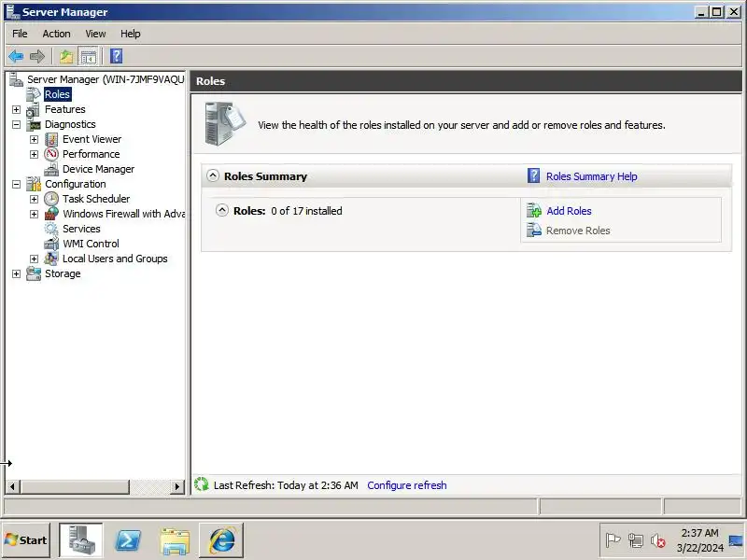This screenshot has width=747, height=560.
Task: Select the Services tree item label
Action: (81, 229)
